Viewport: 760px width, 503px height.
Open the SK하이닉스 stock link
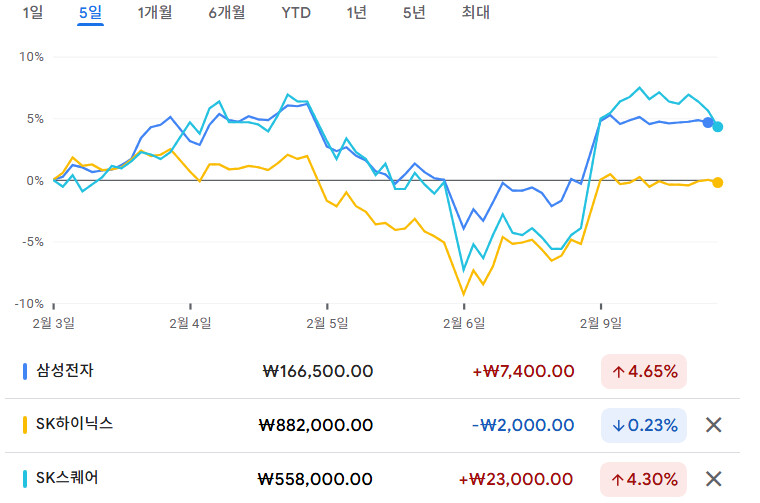tap(76, 425)
